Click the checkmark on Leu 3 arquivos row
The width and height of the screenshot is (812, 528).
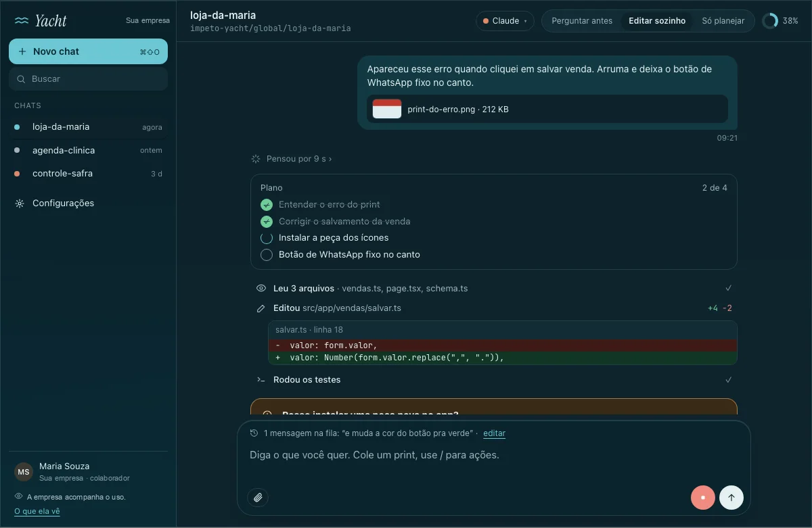pyautogui.click(x=729, y=288)
